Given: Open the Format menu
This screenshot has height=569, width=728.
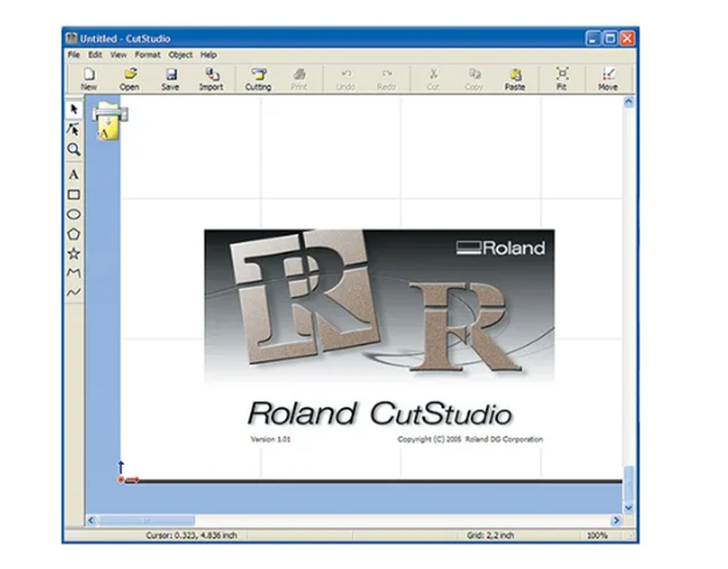Looking at the screenshot, I should click(148, 55).
